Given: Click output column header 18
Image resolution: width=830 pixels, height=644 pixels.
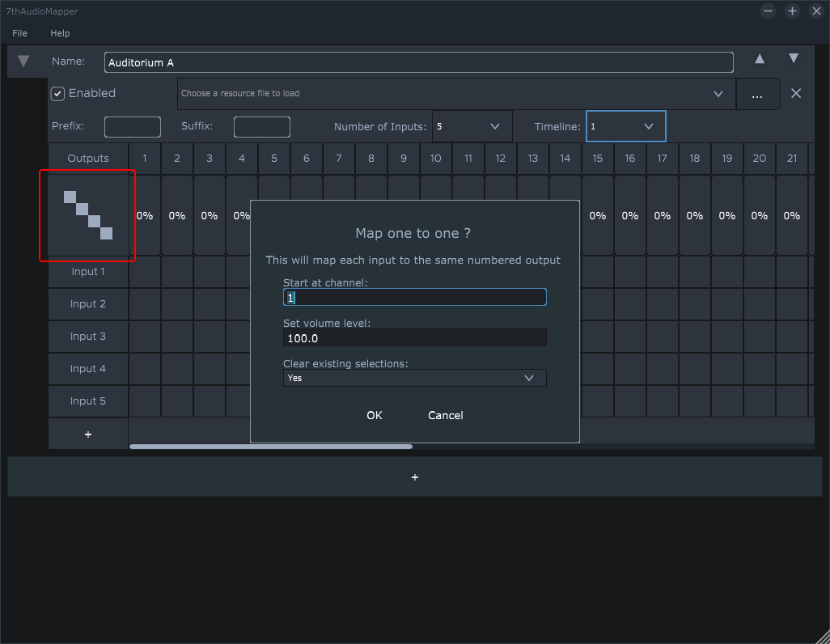Looking at the screenshot, I should click(694, 159).
